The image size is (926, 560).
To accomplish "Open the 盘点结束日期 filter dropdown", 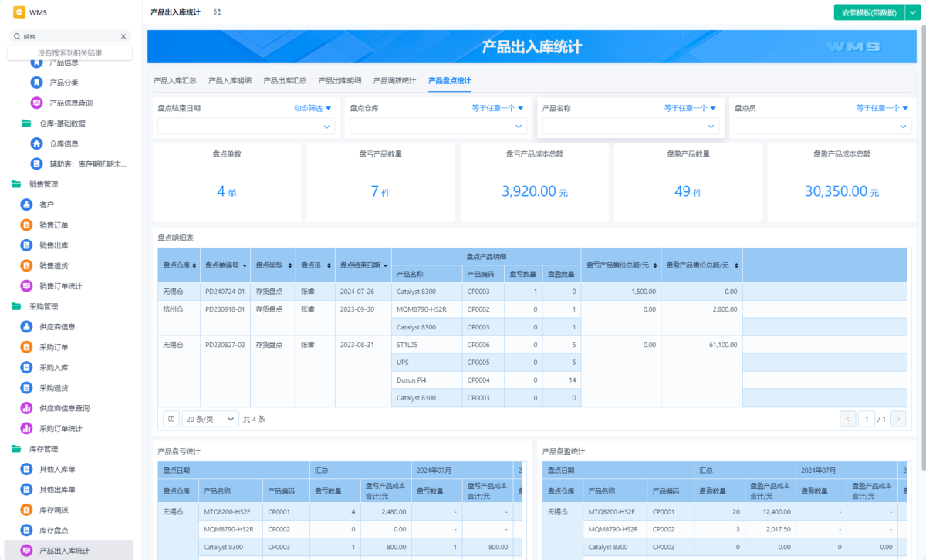I will click(246, 127).
